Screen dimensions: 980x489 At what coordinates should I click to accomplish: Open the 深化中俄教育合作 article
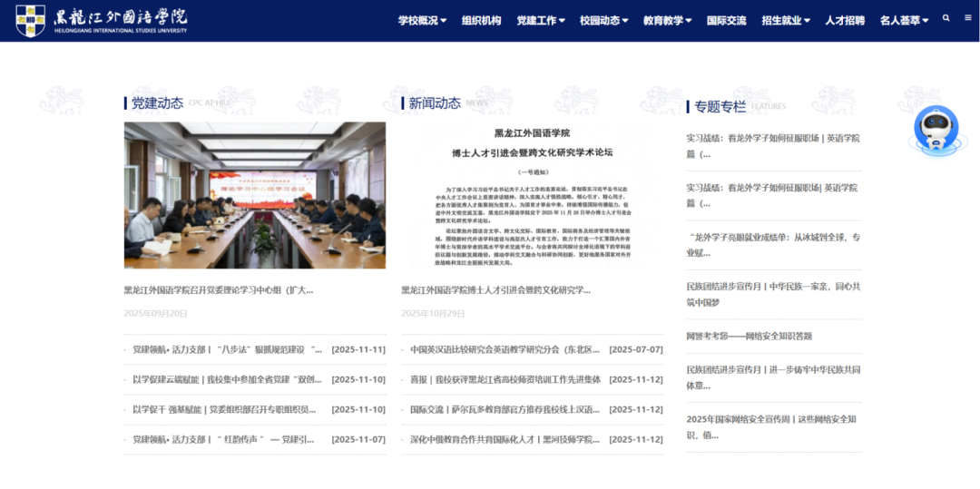click(505, 440)
